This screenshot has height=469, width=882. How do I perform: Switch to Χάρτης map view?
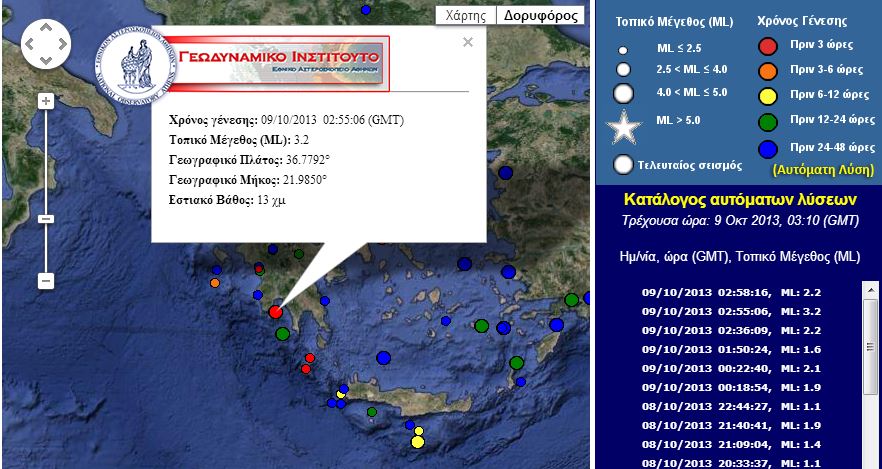pyautogui.click(x=465, y=15)
